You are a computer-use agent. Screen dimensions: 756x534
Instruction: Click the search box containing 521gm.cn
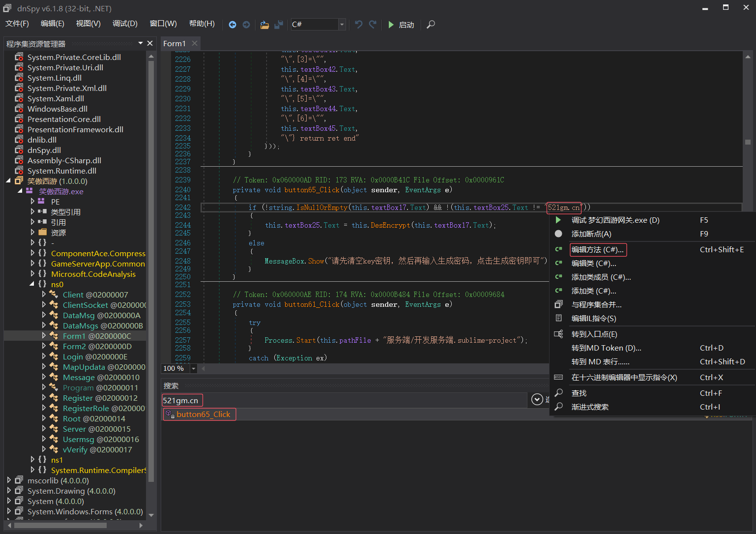point(182,400)
